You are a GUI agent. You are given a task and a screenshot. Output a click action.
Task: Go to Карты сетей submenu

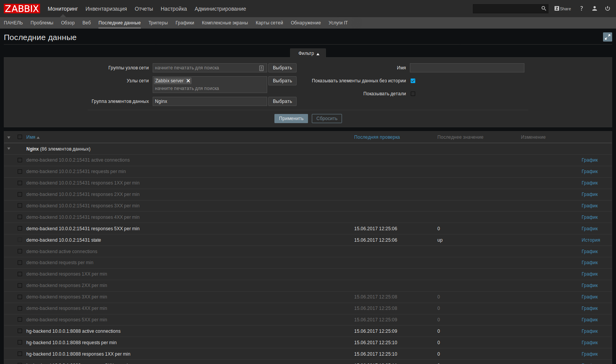pyautogui.click(x=269, y=23)
